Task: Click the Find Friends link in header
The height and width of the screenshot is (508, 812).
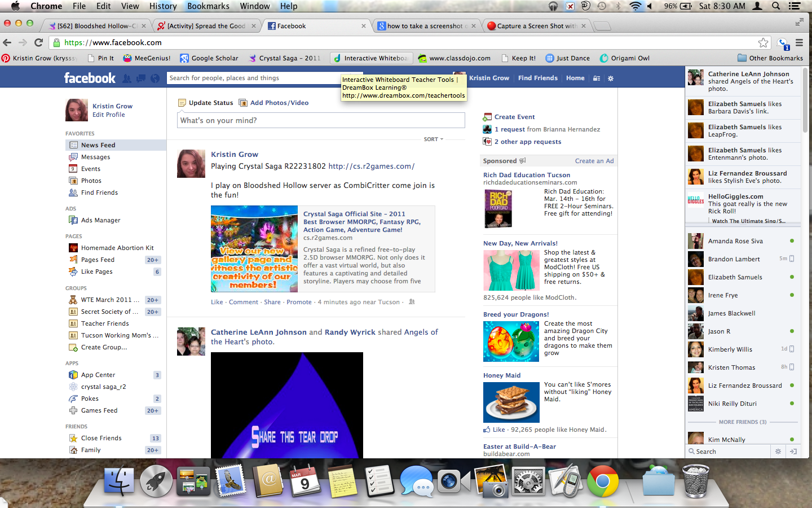Action: [x=537, y=78]
